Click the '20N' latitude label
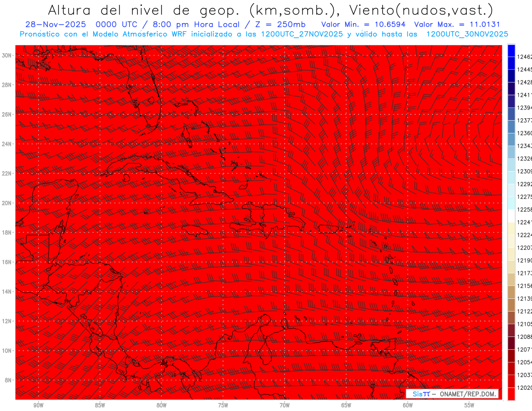The height and width of the screenshot is (411, 532). pyautogui.click(x=7, y=203)
